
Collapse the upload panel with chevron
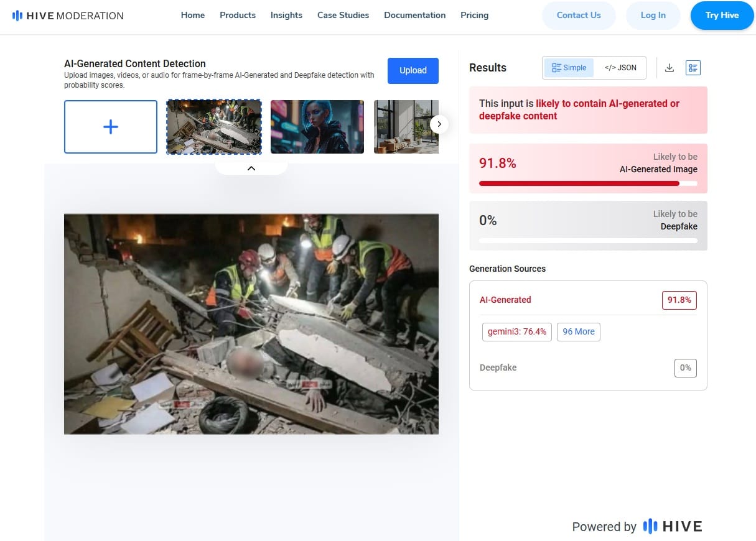[251, 168]
